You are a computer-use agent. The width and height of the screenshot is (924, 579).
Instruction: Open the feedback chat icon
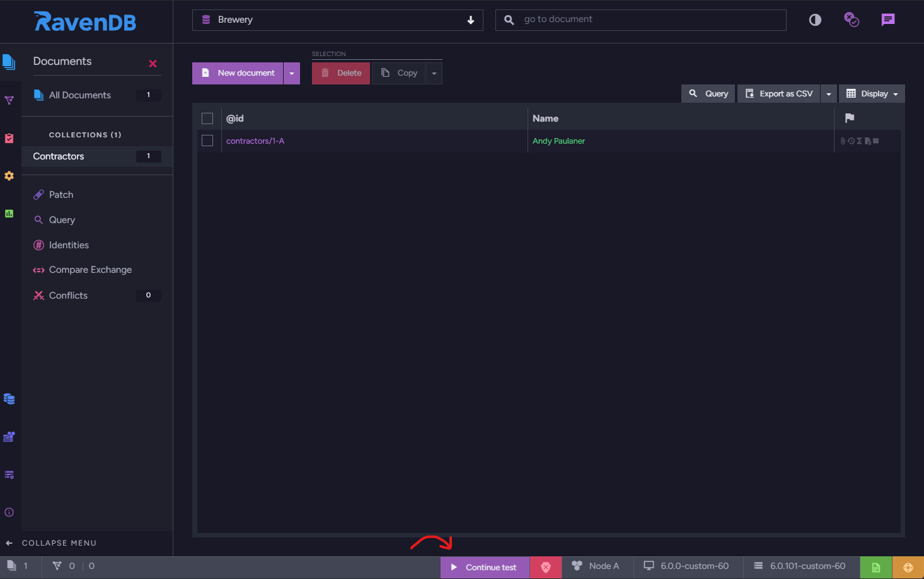pos(888,20)
